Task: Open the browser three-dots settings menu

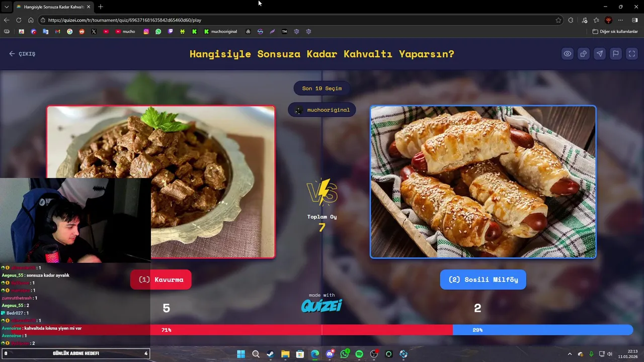Action: [620, 20]
